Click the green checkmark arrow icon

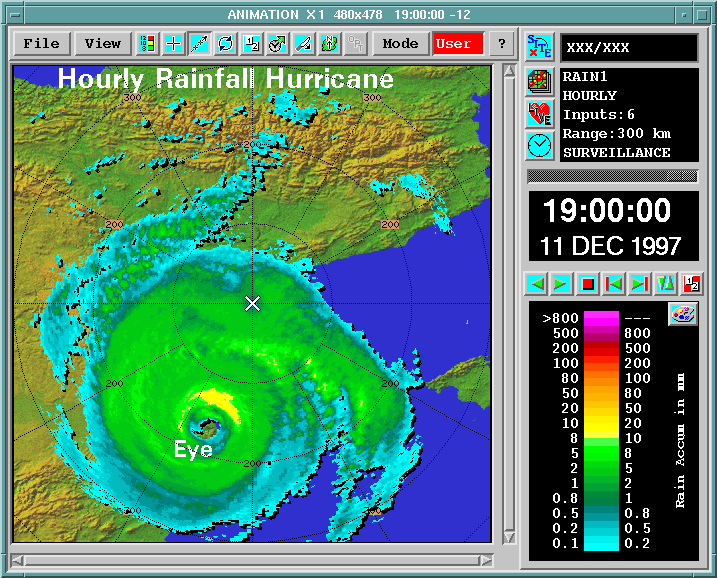point(278,44)
